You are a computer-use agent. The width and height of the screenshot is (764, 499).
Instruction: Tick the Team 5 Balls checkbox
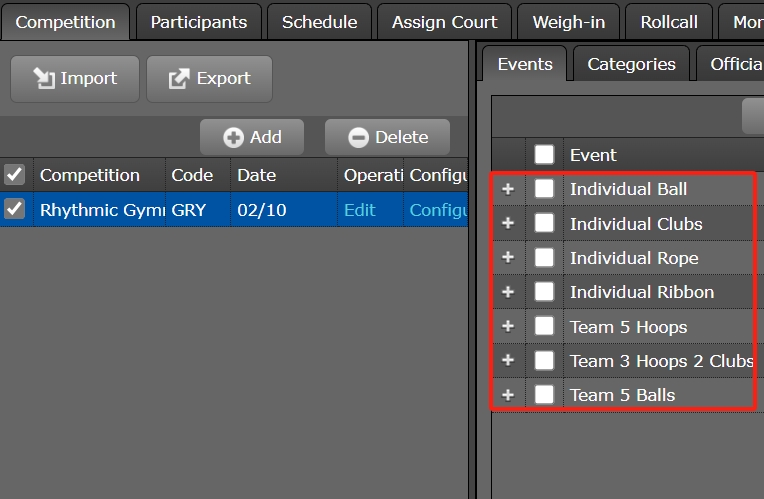click(x=544, y=394)
